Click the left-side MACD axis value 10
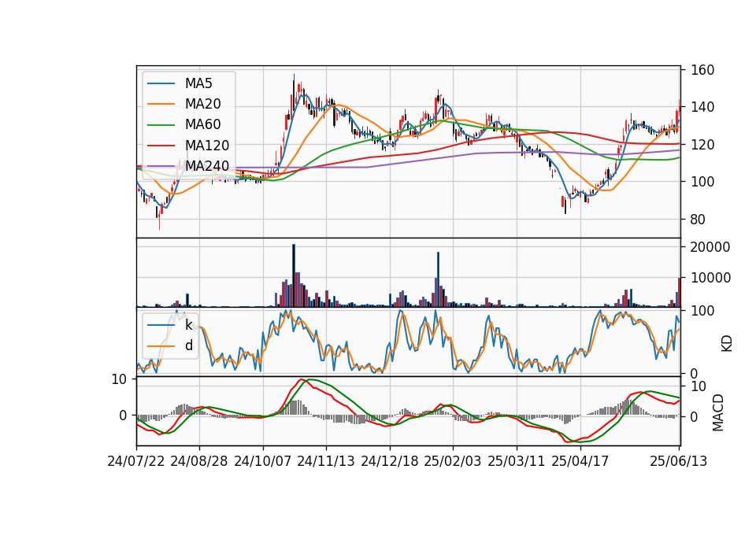Screen dimensions: 756x543 (119, 379)
